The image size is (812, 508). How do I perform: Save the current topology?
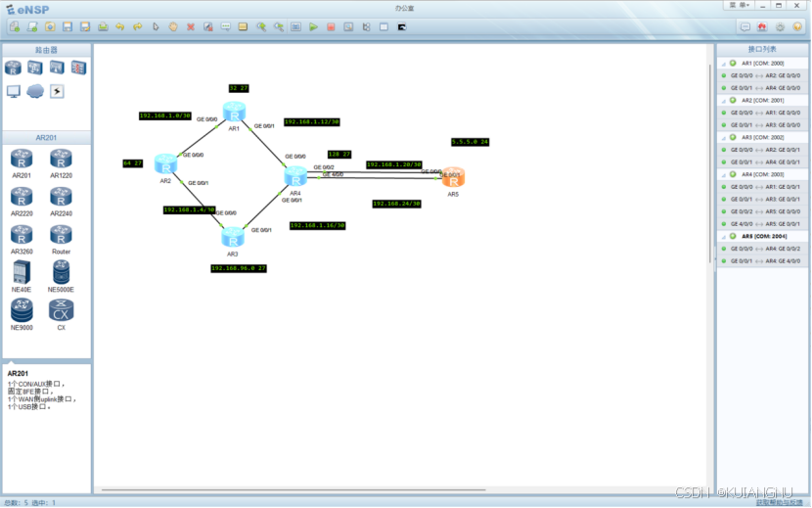point(68,27)
